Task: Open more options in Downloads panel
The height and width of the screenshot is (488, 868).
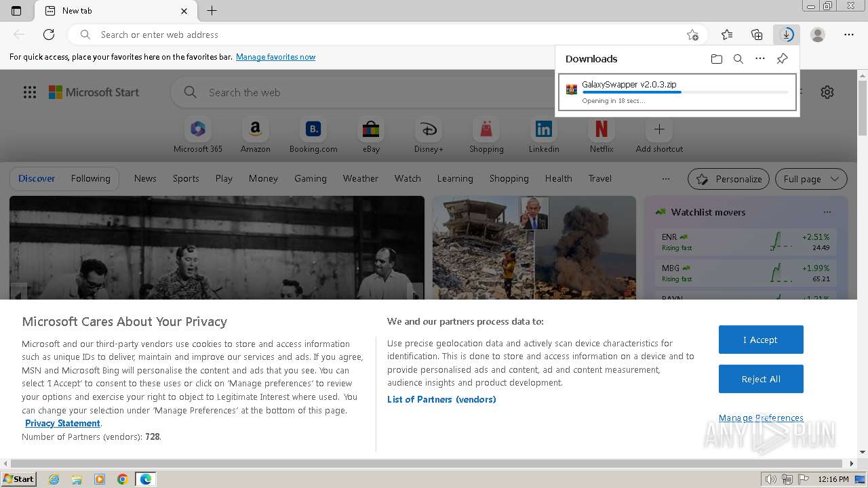Action: pos(760,59)
